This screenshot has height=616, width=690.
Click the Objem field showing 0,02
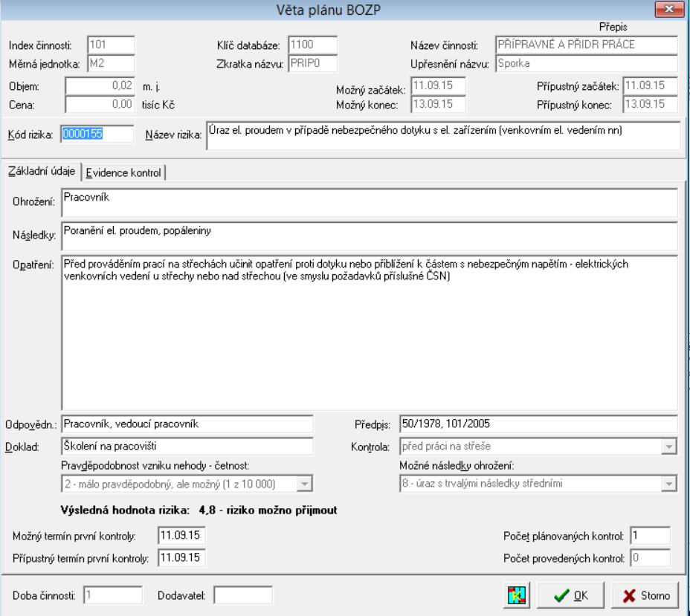[100, 85]
